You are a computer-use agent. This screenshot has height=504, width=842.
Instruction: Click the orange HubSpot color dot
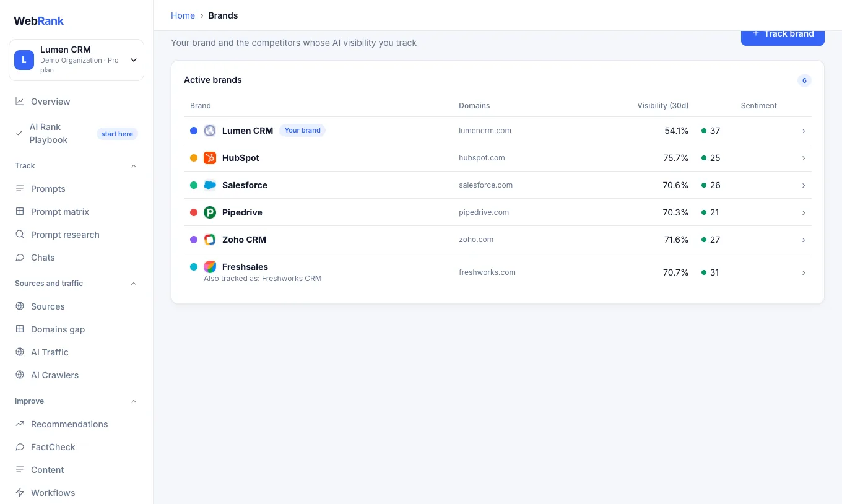click(x=194, y=158)
